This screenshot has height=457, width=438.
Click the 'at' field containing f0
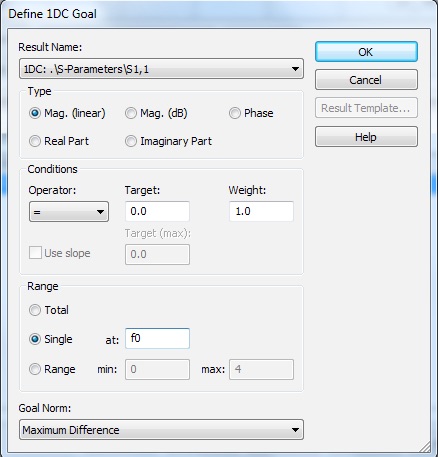click(x=157, y=339)
